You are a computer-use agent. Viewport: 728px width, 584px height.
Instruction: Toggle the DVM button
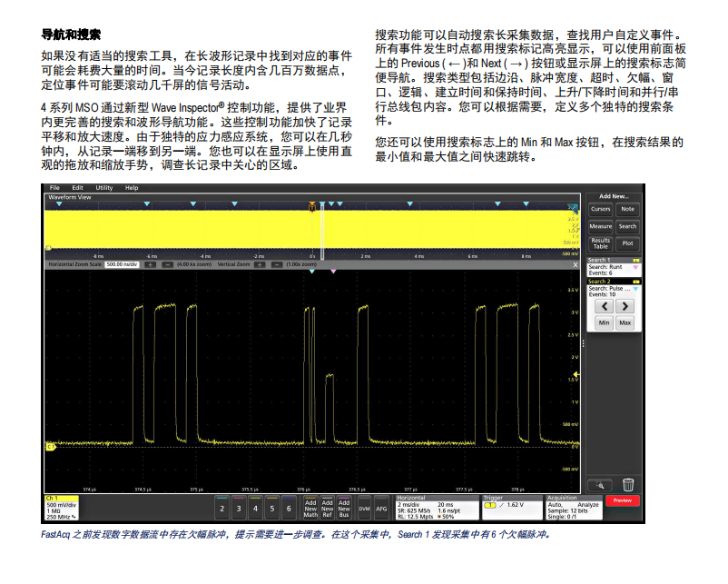pyautogui.click(x=365, y=509)
